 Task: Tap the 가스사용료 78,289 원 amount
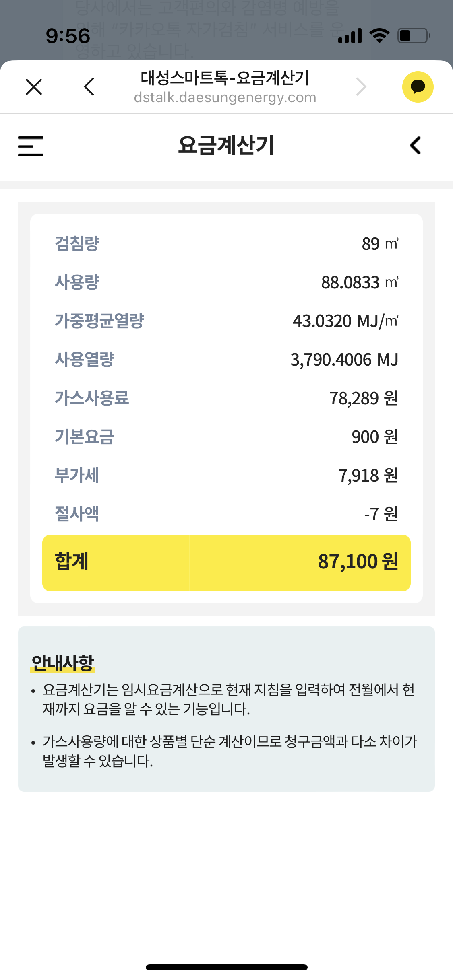[363, 398]
